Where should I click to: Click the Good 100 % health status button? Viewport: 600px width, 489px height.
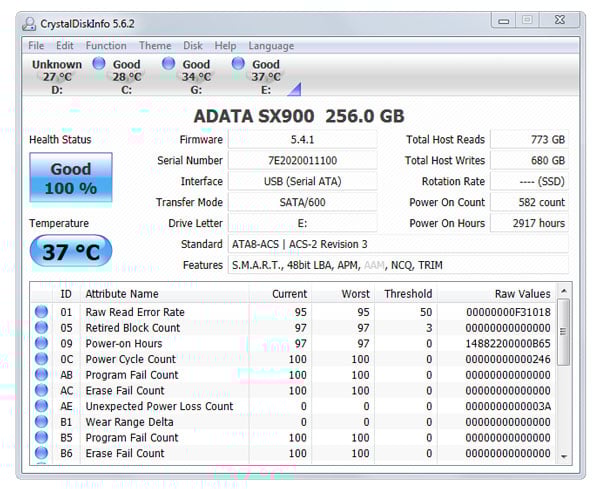point(71,178)
